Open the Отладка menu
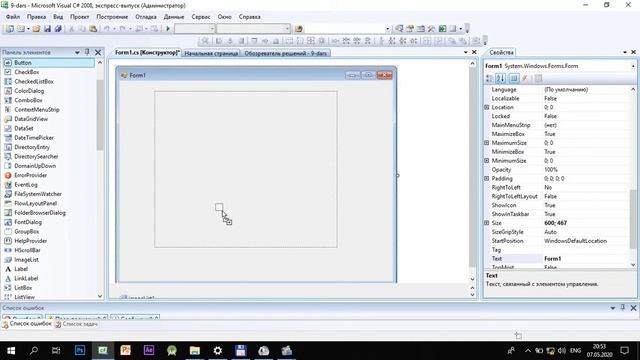Viewport: 640px width, 360px height. (x=146, y=17)
